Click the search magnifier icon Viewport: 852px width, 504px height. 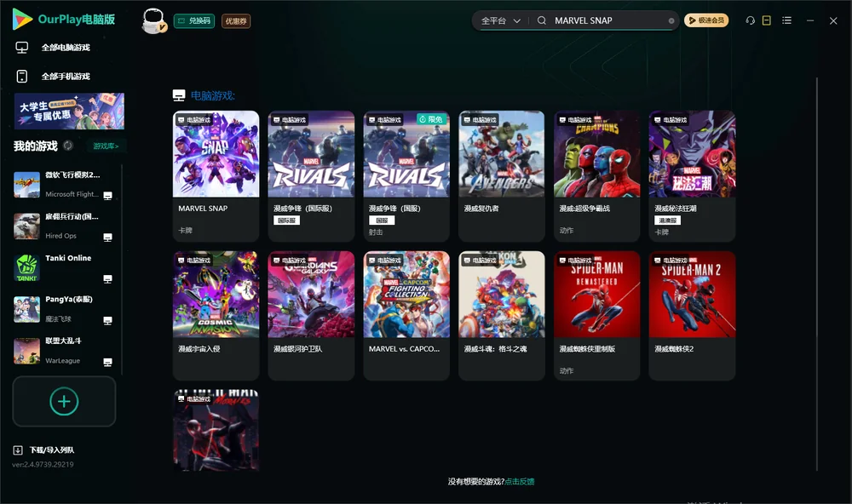click(x=542, y=20)
